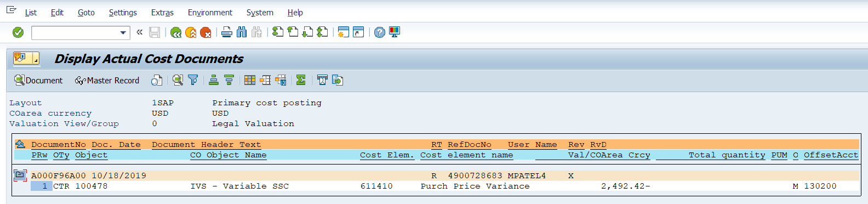Generate shortcut icon in toolbar

coord(358,32)
